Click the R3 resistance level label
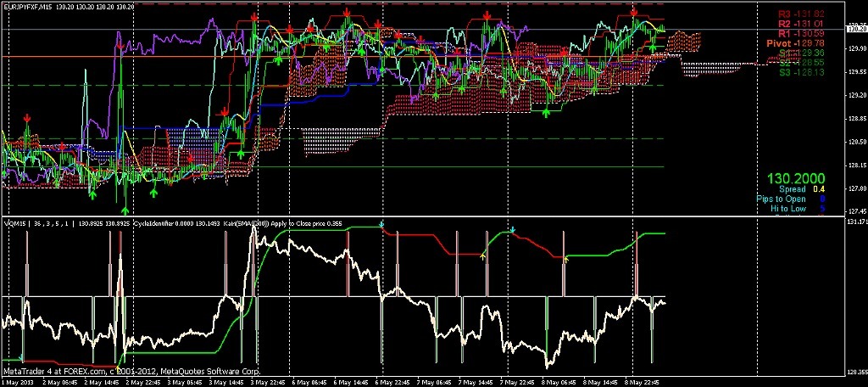 [801, 14]
